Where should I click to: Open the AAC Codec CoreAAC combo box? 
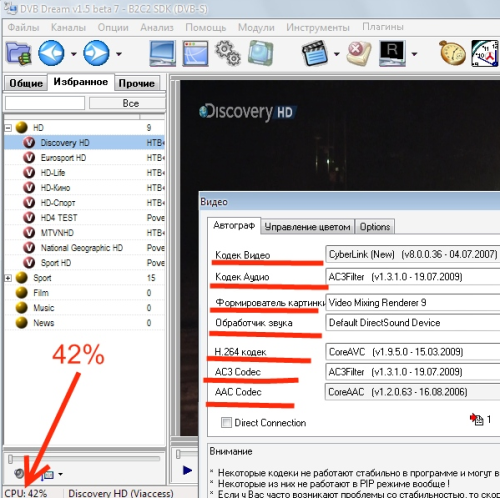(413, 392)
